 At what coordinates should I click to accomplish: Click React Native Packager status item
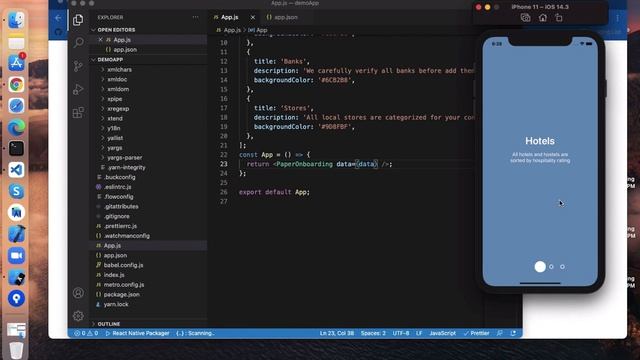[138, 333]
